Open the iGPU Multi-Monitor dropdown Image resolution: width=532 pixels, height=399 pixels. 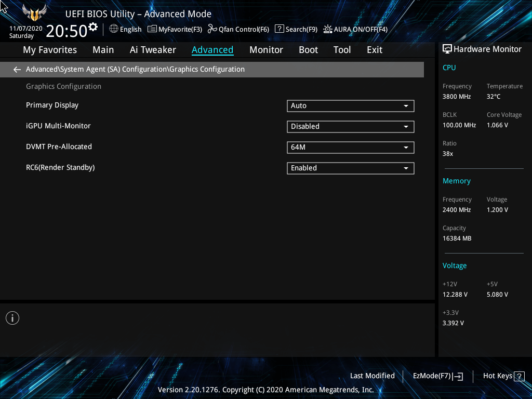click(351, 127)
